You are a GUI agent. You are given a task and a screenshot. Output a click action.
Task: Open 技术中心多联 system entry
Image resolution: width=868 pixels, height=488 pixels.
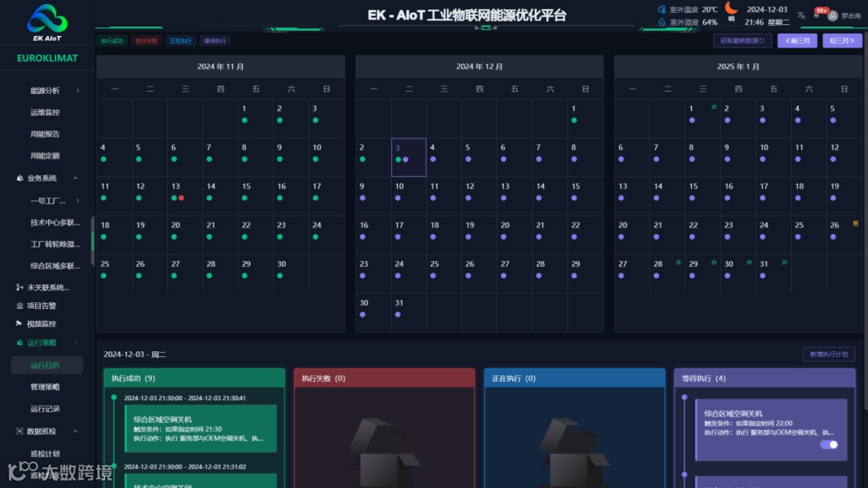tap(55, 223)
